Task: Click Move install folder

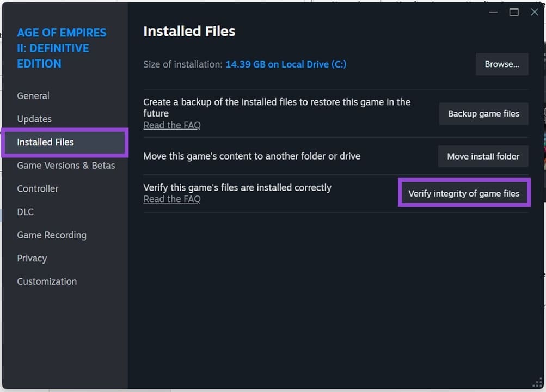Action: click(x=482, y=156)
